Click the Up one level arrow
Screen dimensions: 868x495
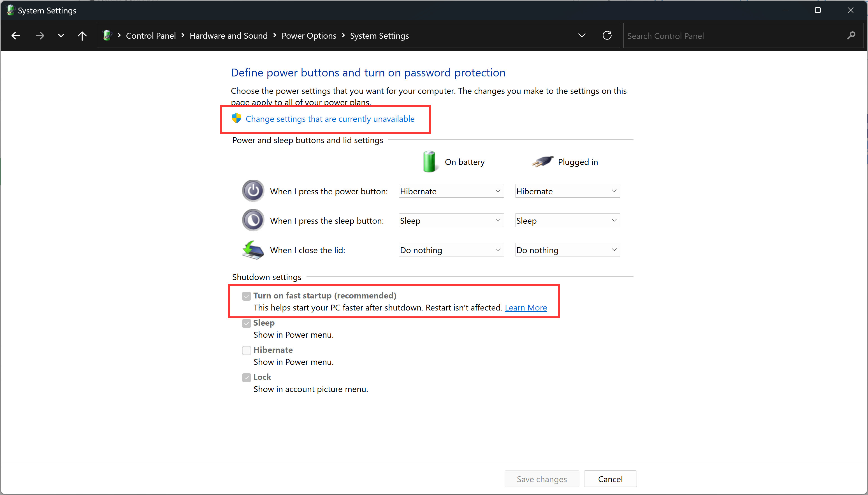tap(82, 35)
